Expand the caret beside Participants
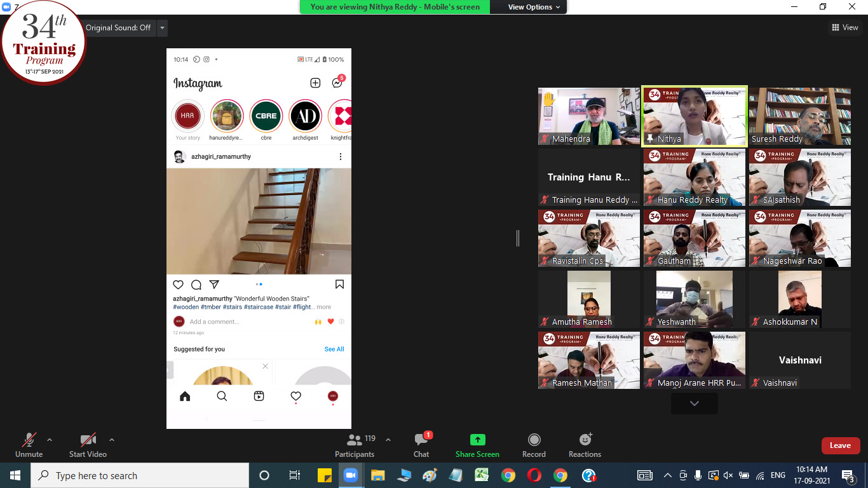868x488 pixels. coord(388,439)
